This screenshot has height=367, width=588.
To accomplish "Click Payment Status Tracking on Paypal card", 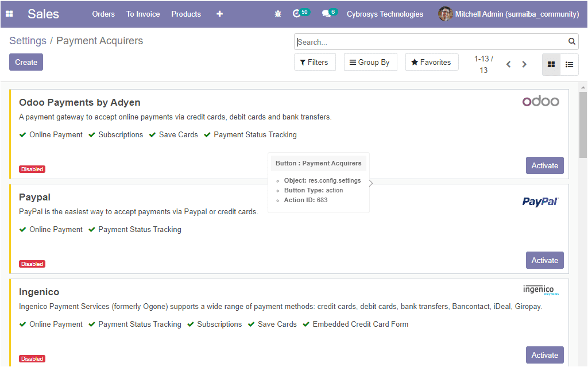I will [140, 230].
